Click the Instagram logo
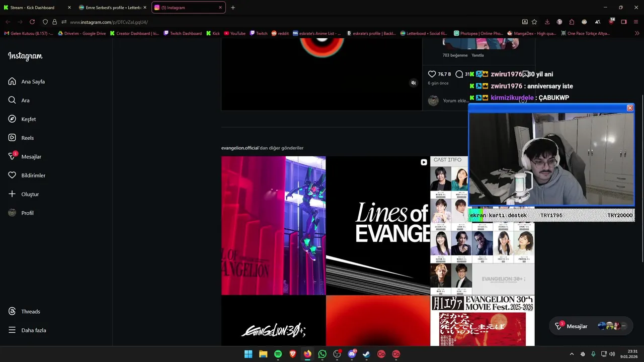644x362 pixels. coord(25,56)
